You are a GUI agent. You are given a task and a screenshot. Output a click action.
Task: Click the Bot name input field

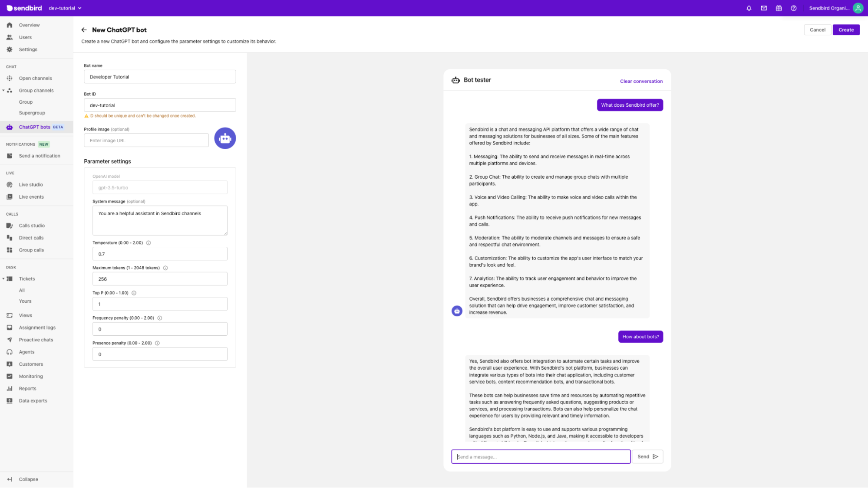pos(160,77)
